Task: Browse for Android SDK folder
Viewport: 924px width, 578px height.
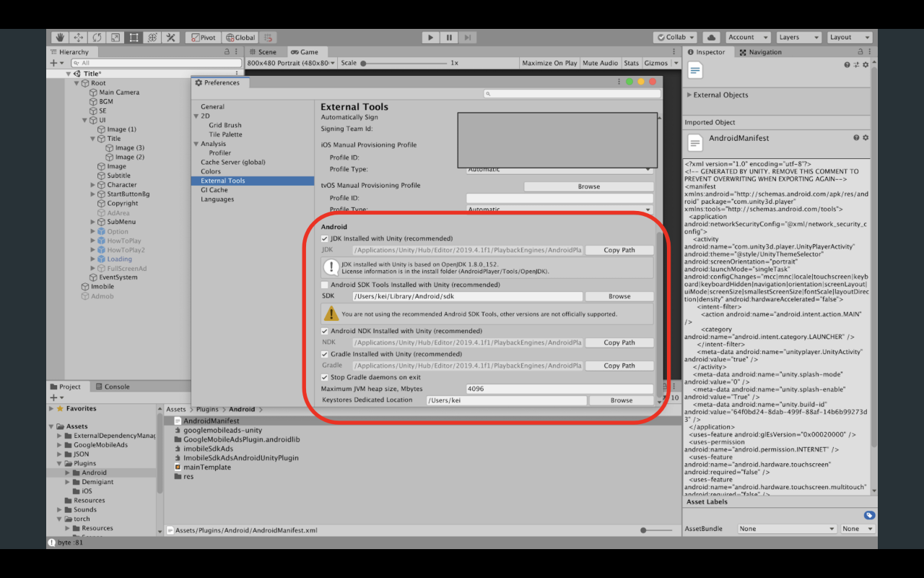Action: (x=619, y=296)
